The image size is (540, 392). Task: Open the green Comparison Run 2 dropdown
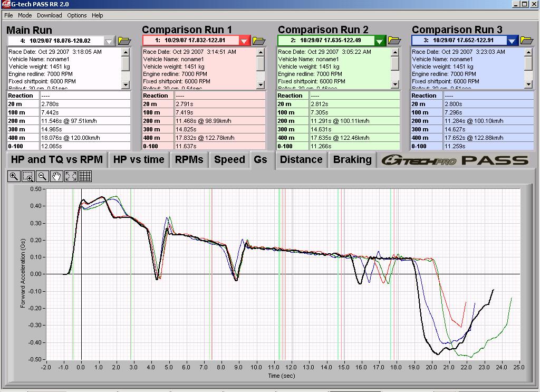(380, 41)
